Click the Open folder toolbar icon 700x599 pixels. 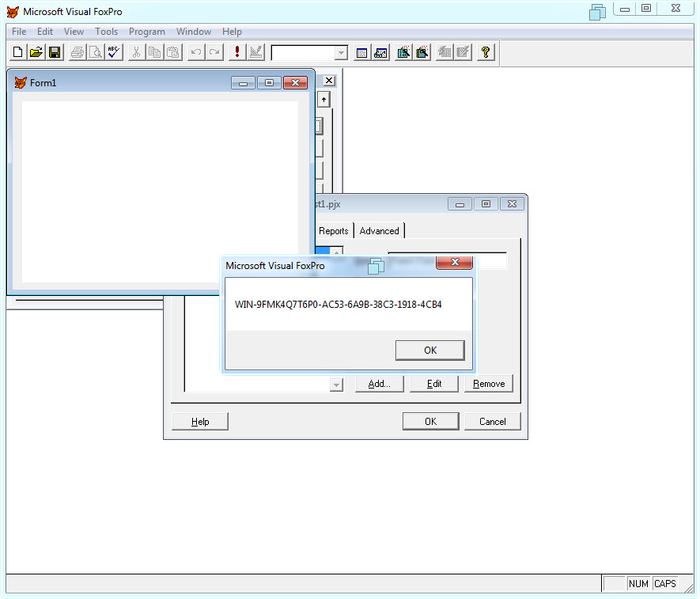36,52
